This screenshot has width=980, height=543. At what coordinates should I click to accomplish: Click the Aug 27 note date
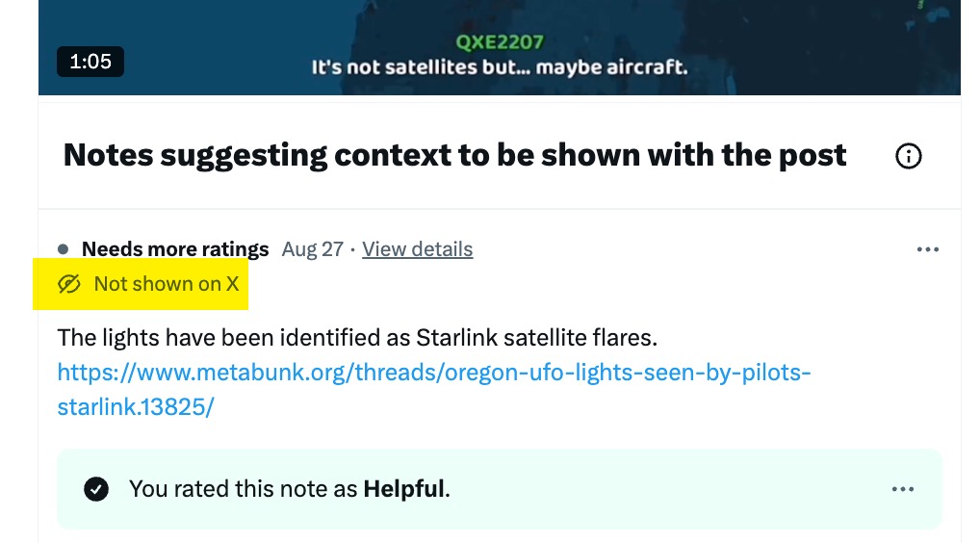coord(313,249)
